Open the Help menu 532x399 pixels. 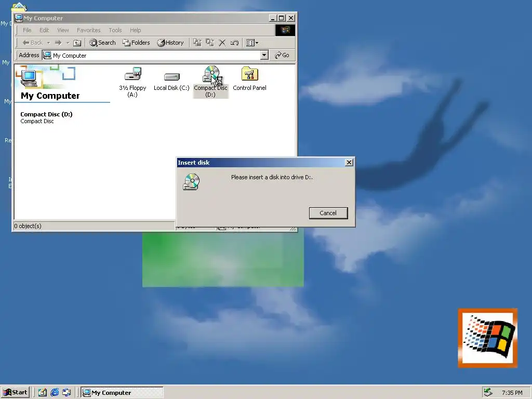point(136,30)
